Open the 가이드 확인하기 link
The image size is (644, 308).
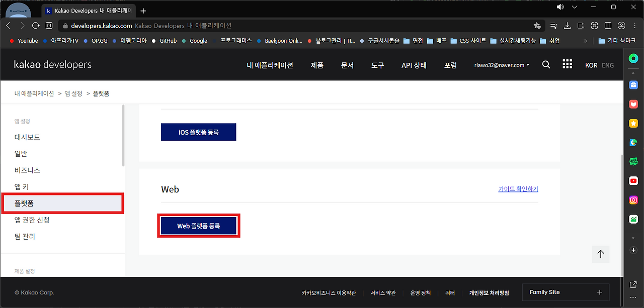click(518, 188)
